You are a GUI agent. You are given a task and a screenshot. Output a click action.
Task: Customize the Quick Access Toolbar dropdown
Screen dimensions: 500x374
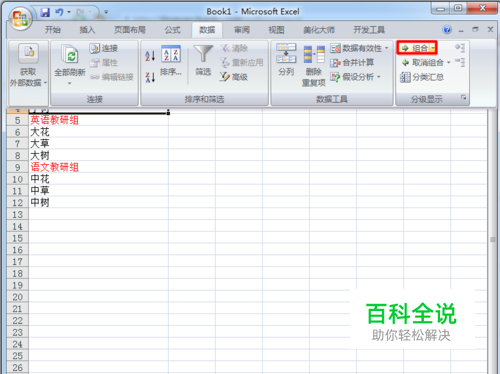106,13
